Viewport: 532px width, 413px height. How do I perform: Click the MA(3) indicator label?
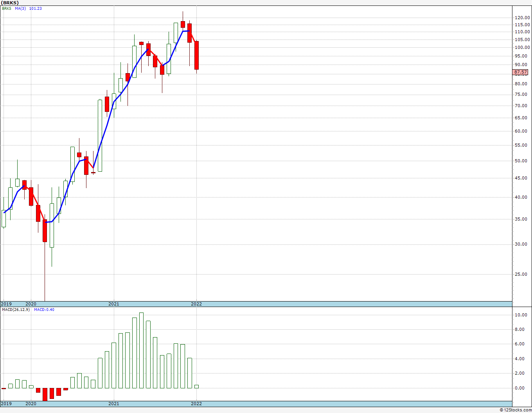(x=20, y=8)
